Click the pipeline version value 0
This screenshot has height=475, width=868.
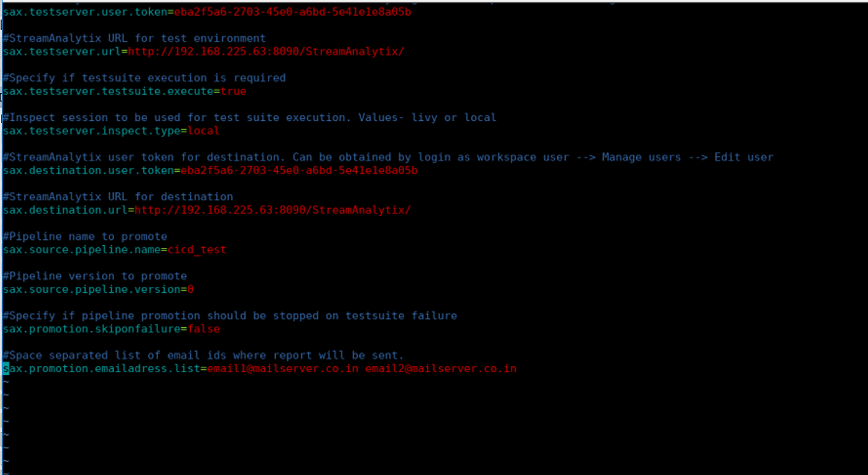coord(190,289)
